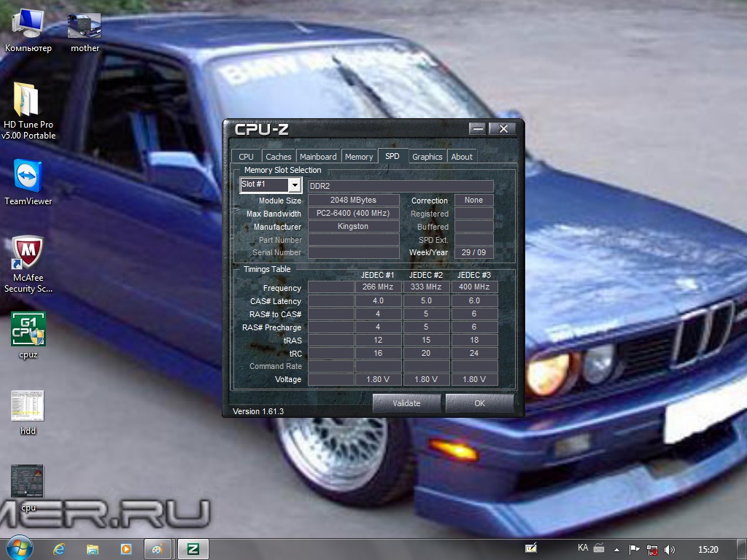Minimize the CPU-Z window
The height and width of the screenshot is (560, 747).
pos(477,128)
